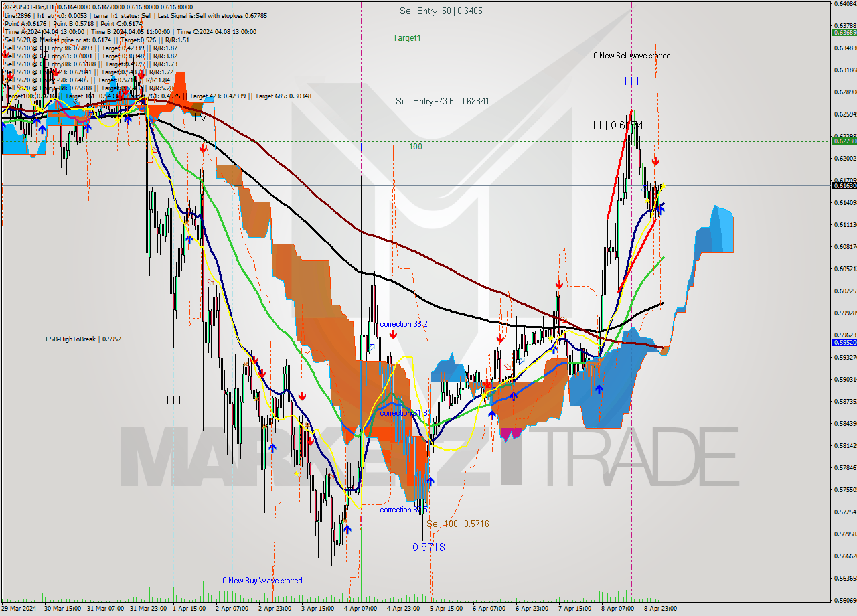Click '0 New Sell wave started' annotation

point(631,56)
